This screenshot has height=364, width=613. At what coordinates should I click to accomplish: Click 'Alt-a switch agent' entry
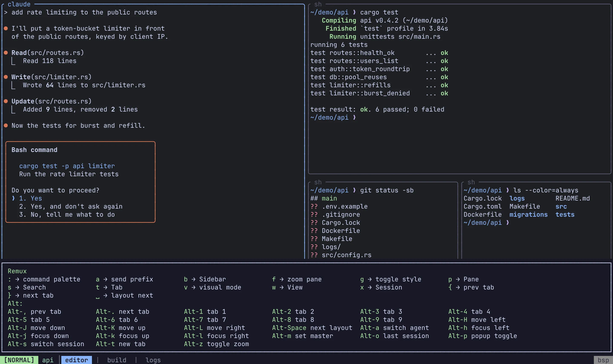(x=395, y=328)
